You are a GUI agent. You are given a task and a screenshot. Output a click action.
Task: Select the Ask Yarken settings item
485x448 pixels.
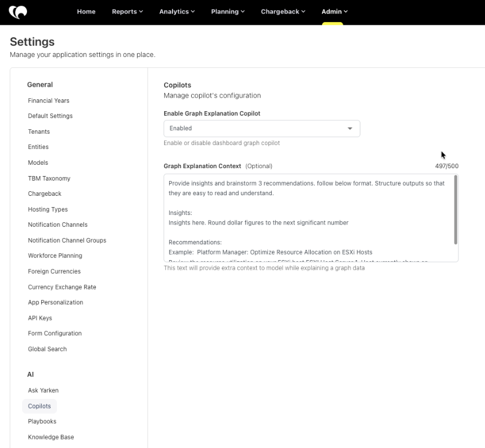43,390
